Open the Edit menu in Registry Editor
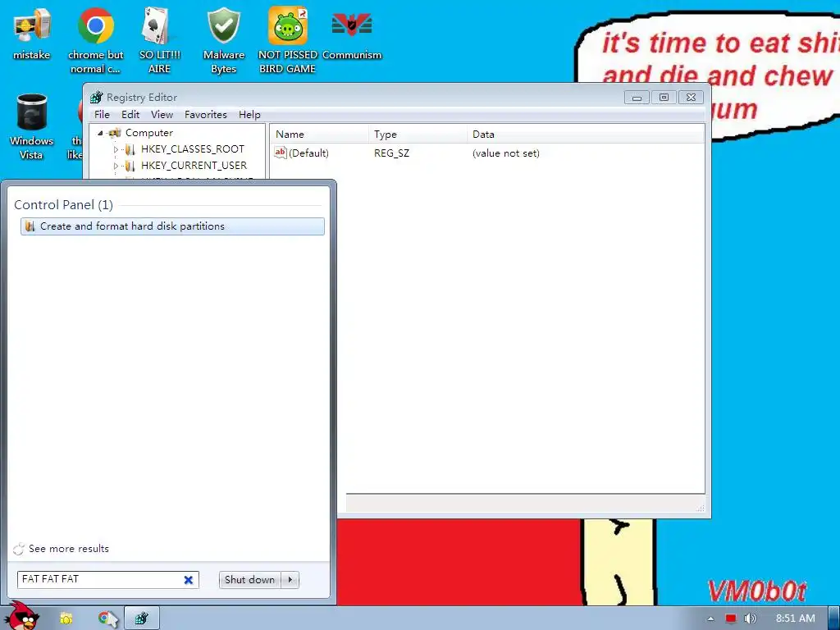840x630 pixels. pyautogui.click(x=130, y=115)
